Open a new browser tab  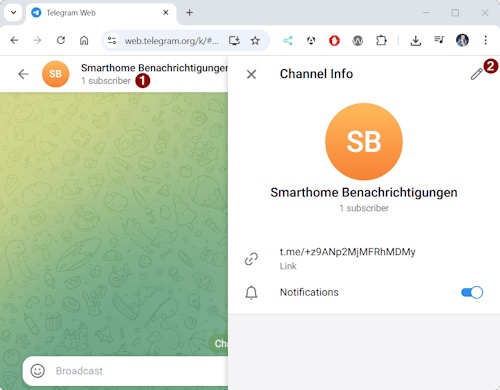(190, 13)
